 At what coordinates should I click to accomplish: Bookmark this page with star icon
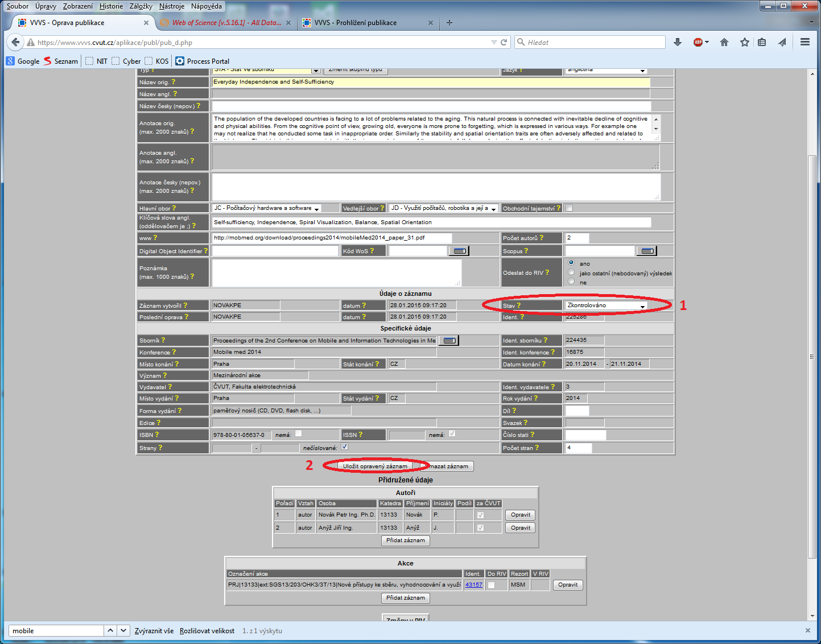[x=744, y=42]
